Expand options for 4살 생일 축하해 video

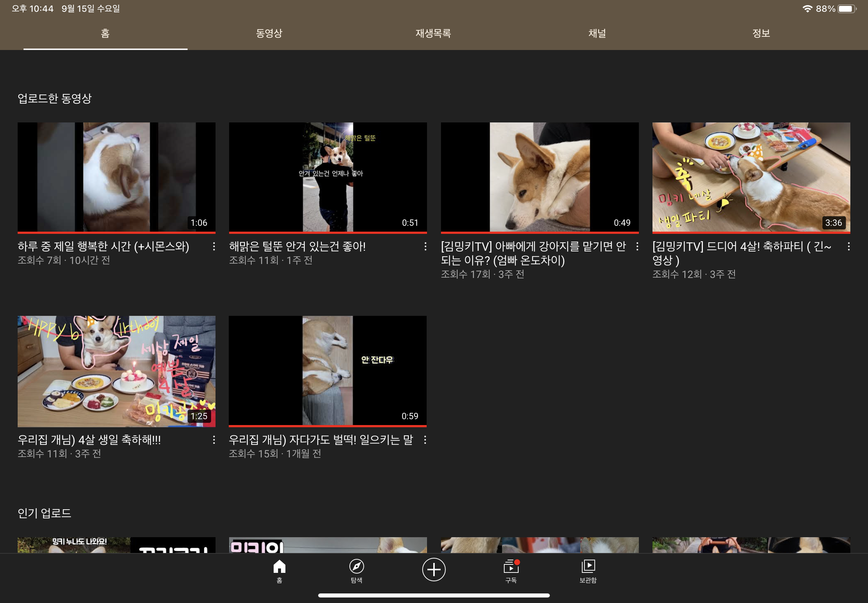coord(214,440)
